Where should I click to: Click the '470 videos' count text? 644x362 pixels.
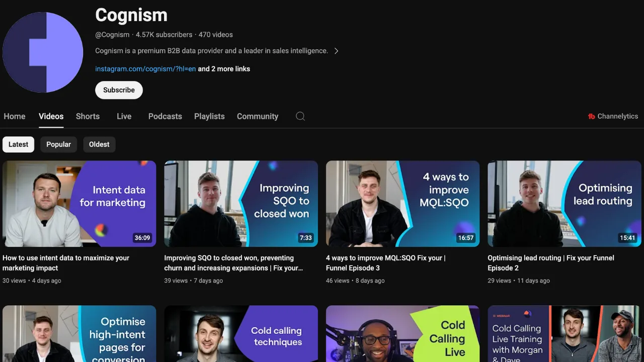[x=216, y=35]
